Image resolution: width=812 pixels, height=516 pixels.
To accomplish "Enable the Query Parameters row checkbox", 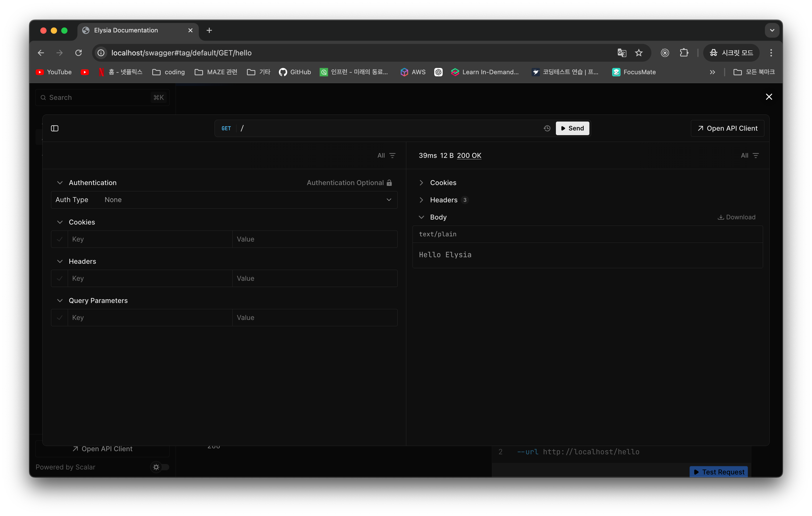I will (x=60, y=318).
